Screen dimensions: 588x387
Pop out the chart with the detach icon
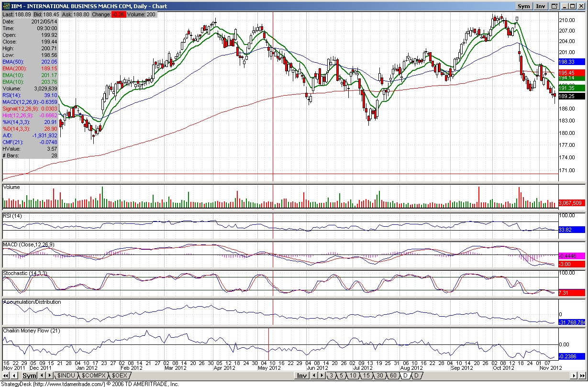coord(555,6)
